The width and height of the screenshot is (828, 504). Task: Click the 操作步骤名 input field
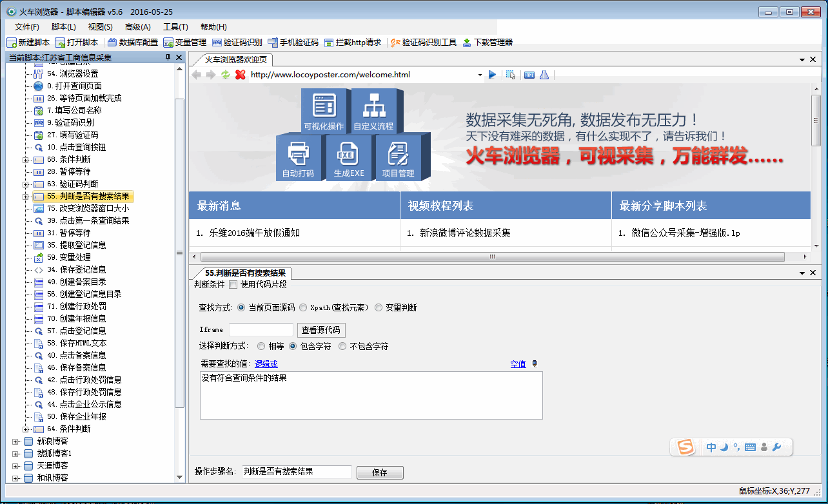tap(297, 472)
